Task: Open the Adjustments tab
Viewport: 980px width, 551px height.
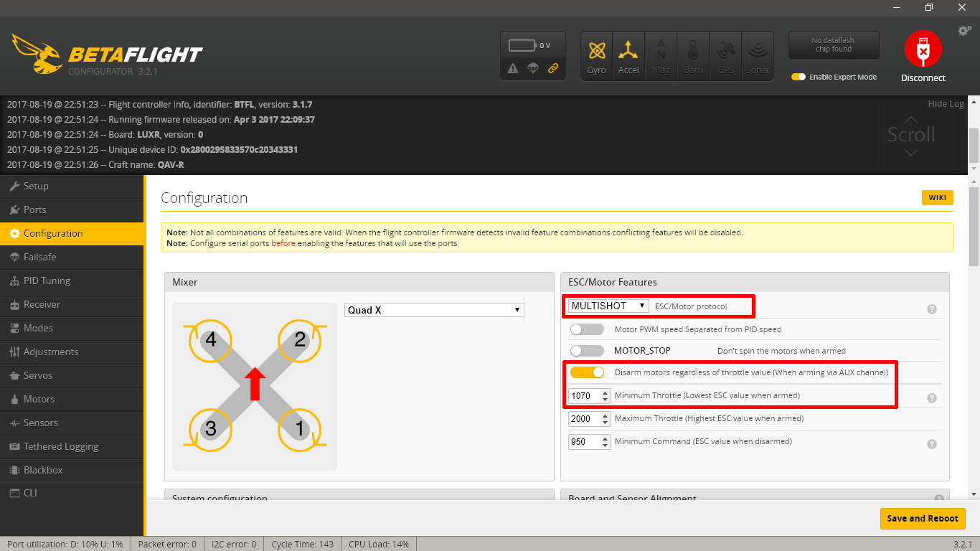Action: (x=72, y=352)
